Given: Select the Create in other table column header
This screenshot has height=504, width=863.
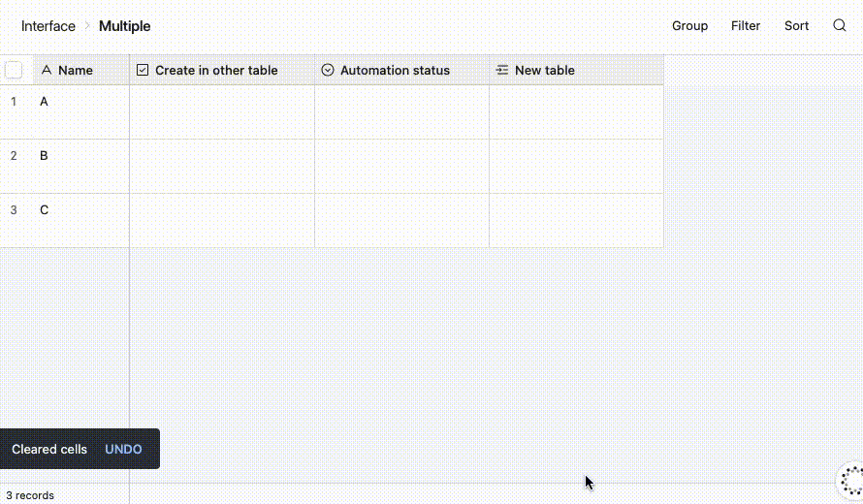Looking at the screenshot, I should click(222, 70).
